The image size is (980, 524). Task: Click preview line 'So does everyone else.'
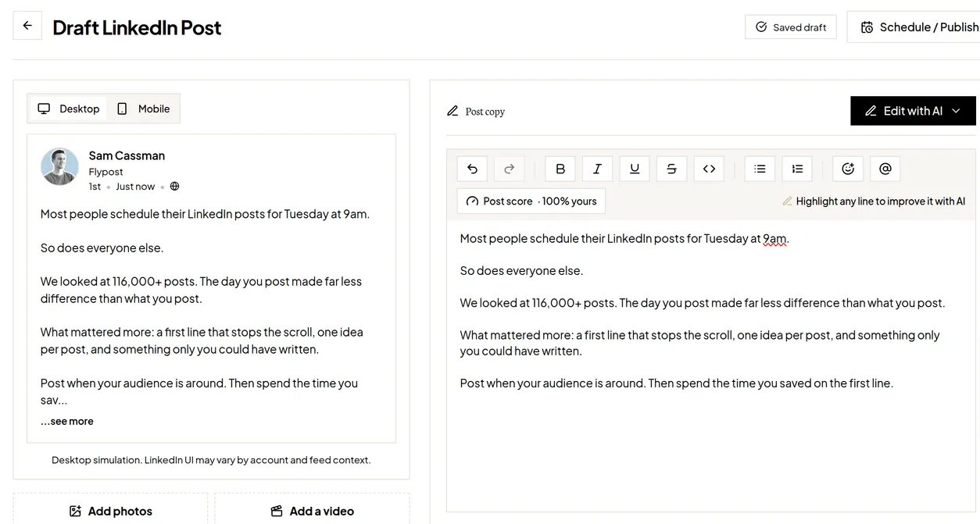[x=102, y=248]
